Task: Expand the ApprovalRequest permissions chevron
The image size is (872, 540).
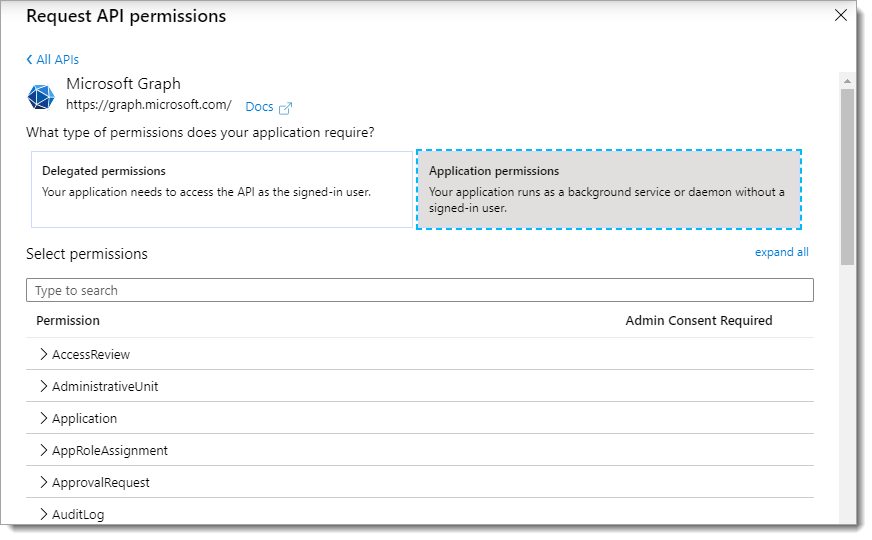Action: click(44, 482)
